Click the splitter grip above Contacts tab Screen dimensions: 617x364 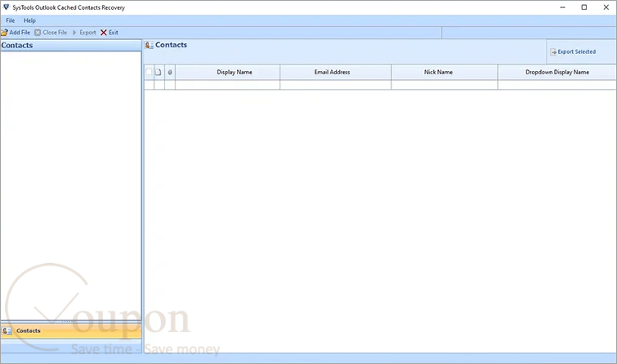click(x=69, y=322)
